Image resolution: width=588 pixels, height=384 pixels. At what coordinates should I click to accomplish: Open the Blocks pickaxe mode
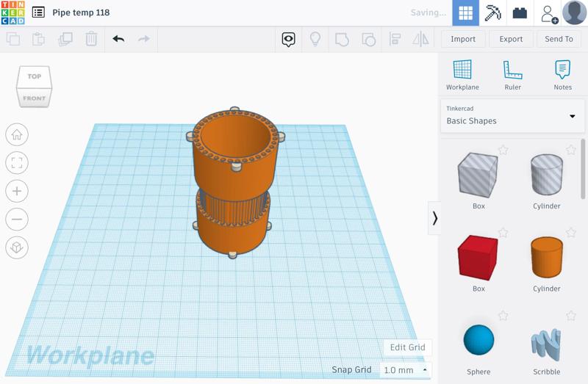492,12
